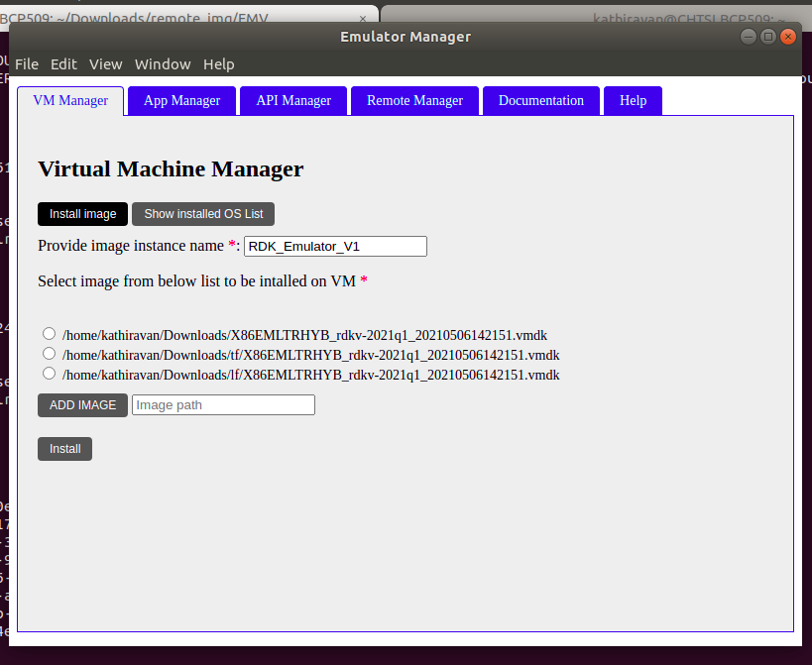This screenshot has width=812, height=665.
Task: Open the Remote Manager tab
Action: tap(414, 100)
